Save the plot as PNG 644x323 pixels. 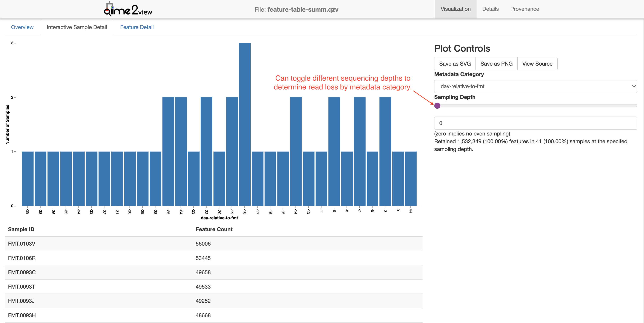coord(496,64)
